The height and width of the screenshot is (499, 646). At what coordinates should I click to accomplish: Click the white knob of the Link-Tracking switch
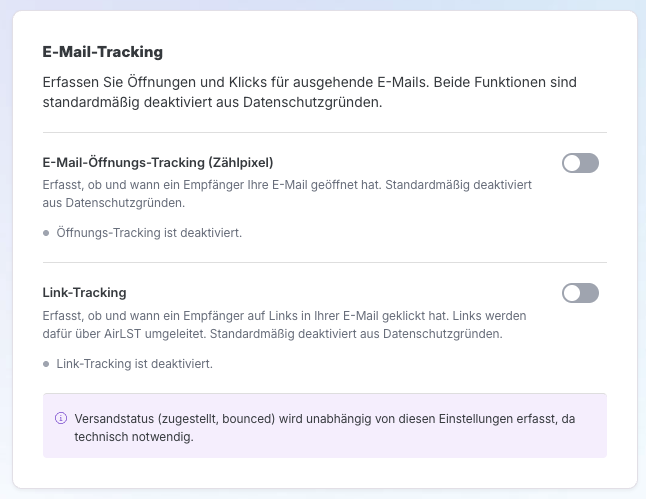point(572,293)
